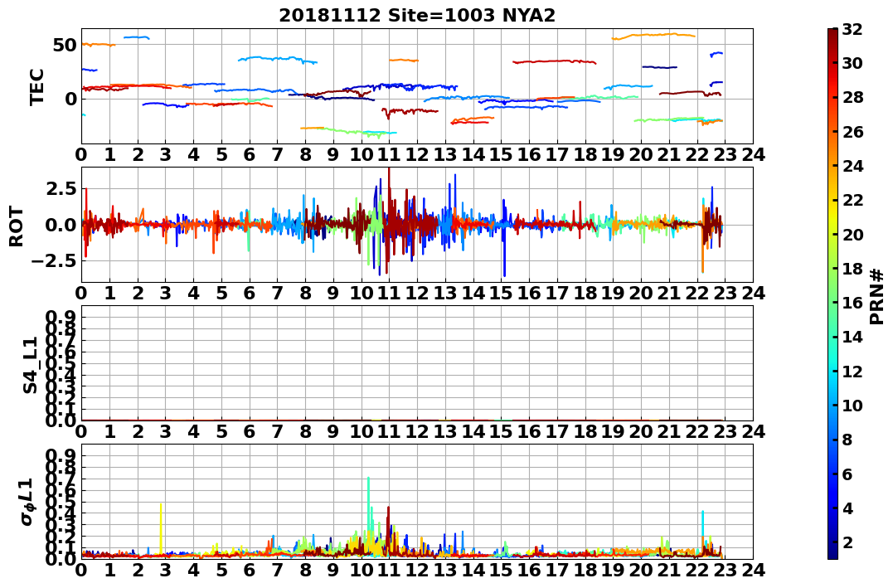The height and width of the screenshot is (588, 893).
Task: Click the "TEC" y-axis label
Action: 37,86
